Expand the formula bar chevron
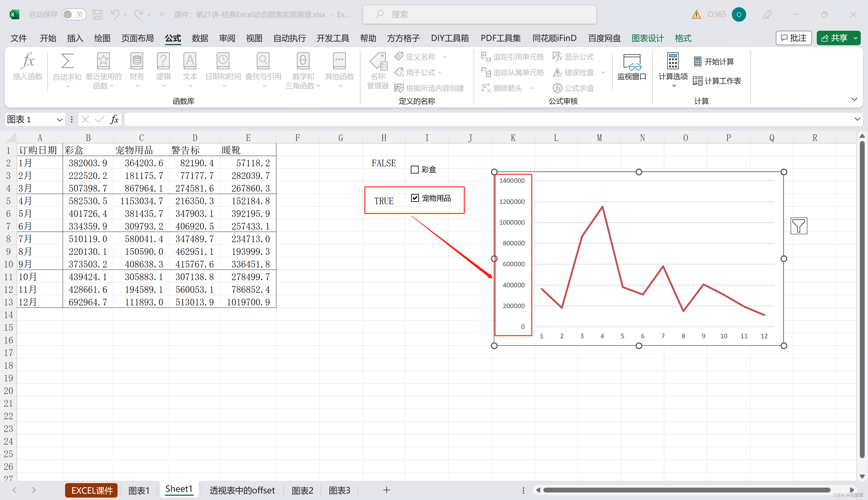The width and height of the screenshot is (868, 500). (x=857, y=119)
